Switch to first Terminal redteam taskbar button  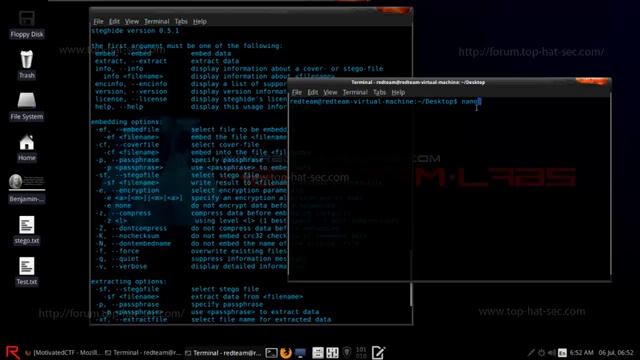click(x=143, y=353)
